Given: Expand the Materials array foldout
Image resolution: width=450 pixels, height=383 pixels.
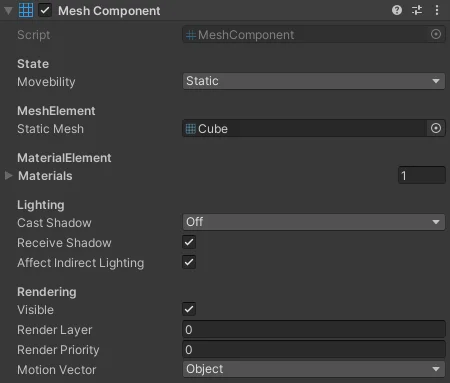Looking at the screenshot, I should tap(9, 175).
